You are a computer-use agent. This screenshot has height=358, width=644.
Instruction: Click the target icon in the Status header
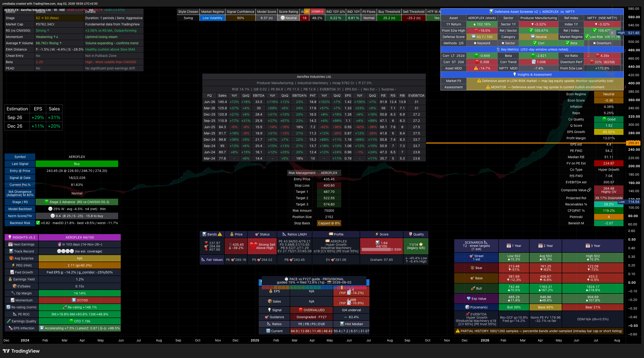257,234
